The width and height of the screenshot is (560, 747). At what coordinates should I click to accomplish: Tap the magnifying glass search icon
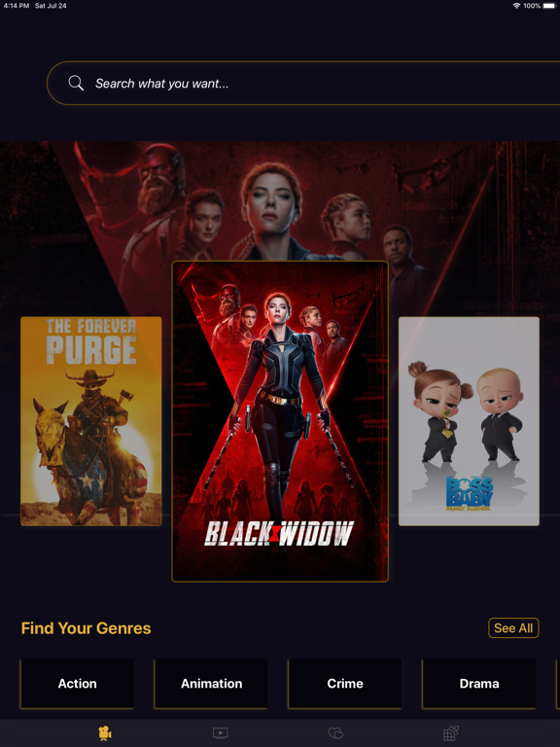[76, 83]
